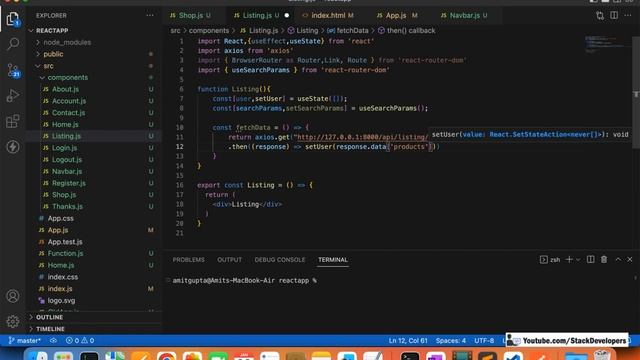Click the editor vertical scrollbar
Viewport: 640px width, 360px height.
coord(636,94)
